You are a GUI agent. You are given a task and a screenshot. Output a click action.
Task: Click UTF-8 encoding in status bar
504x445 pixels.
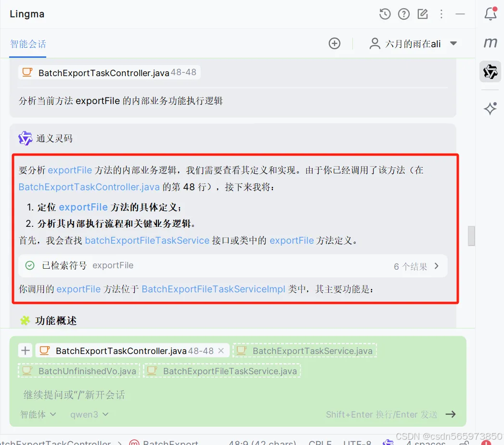point(358,443)
